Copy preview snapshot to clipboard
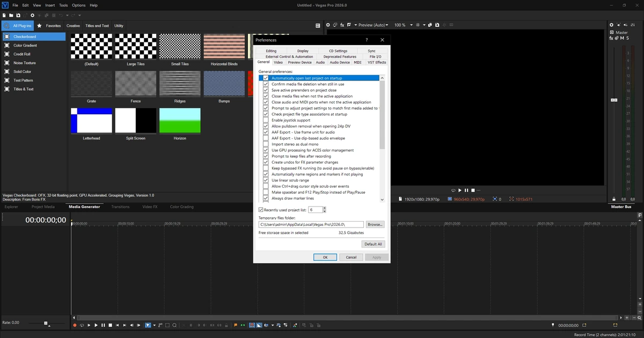The height and width of the screenshot is (338, 644). 430,25
